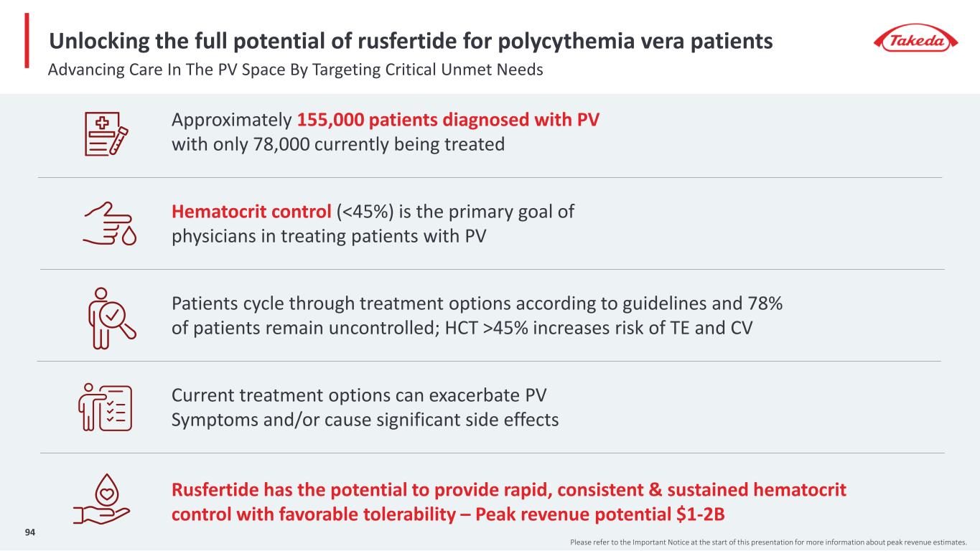This screenshot has height=551, width=980.
Task: Select the person with checklist icon
Action: 106,407
